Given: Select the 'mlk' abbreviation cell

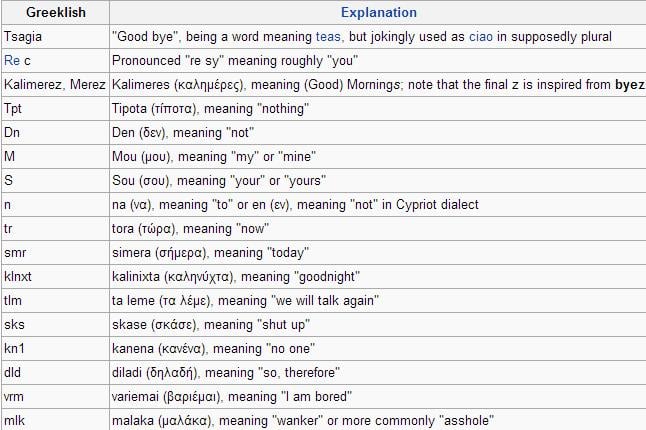Looking at the screenshot, I should 56,420.
